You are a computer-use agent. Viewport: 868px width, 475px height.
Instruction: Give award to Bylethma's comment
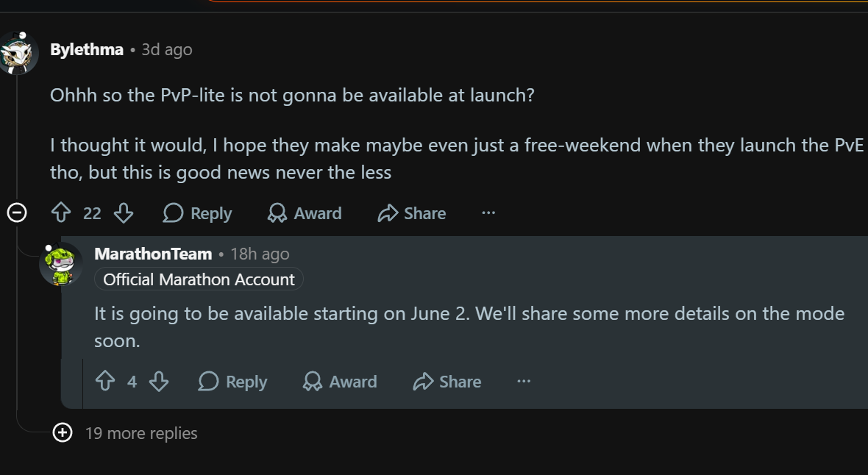pos(305,213)
